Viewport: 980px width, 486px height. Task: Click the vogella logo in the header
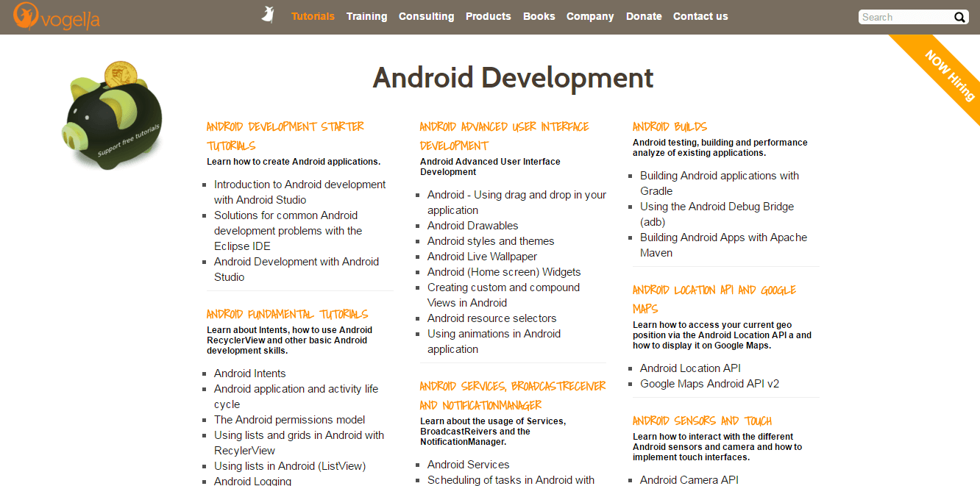pos(56,16)
